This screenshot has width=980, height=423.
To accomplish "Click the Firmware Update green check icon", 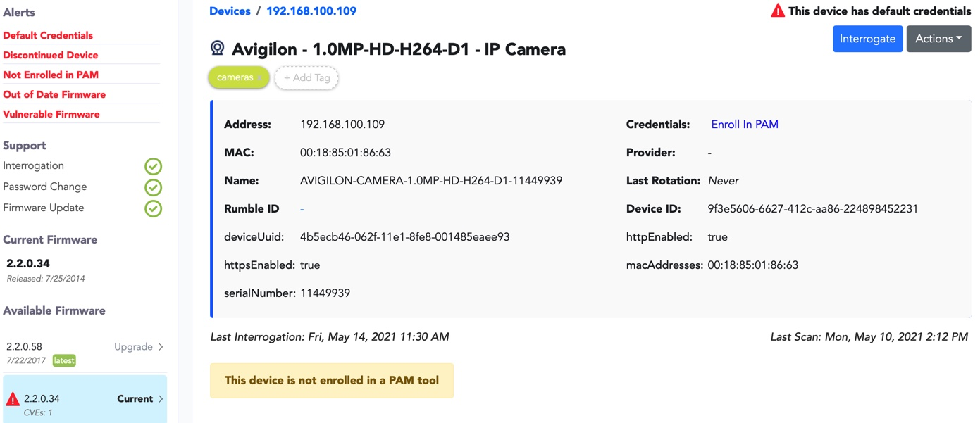I will click(x=153, y=208).
